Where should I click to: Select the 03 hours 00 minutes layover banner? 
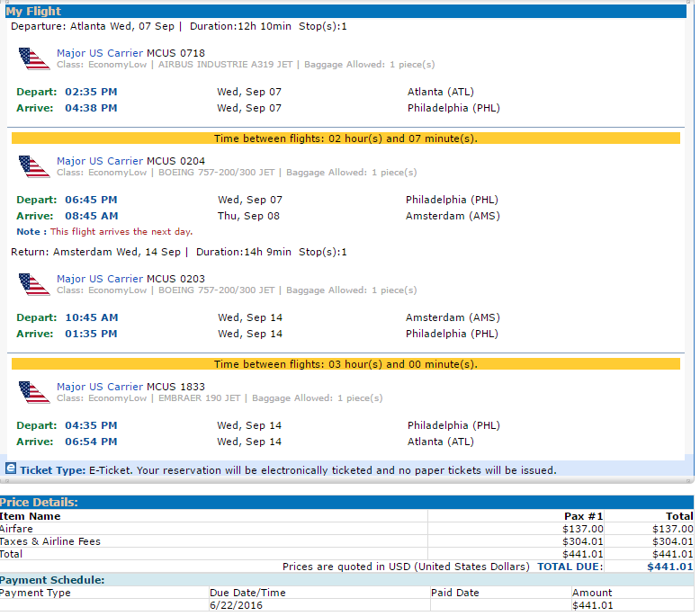[x=346, y=364]
